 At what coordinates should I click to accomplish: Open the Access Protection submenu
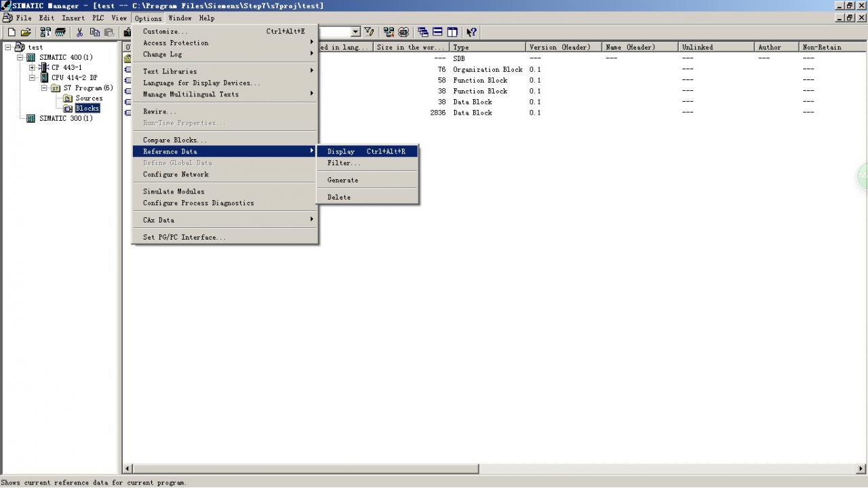click(x=225, y=43)
